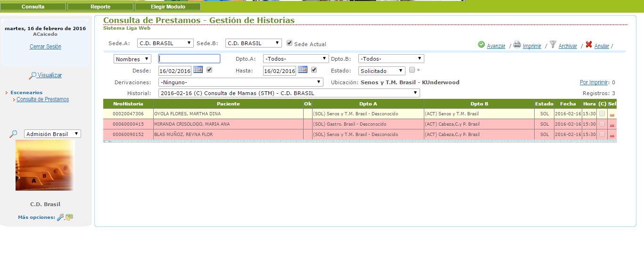Open the Desde date calendar picker
The height and width of the screenshot is (257, 644).
[198, 70]
